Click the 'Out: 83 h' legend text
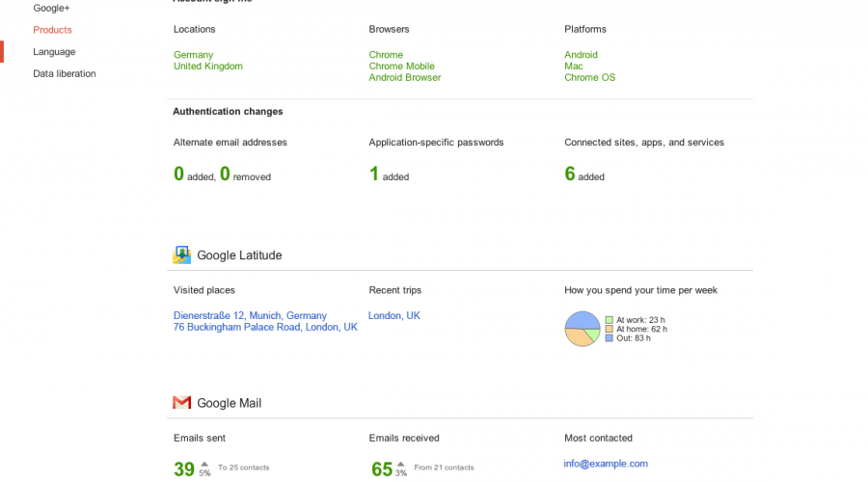Viewport: 868px width, 482px height. (x=634, y=338)
